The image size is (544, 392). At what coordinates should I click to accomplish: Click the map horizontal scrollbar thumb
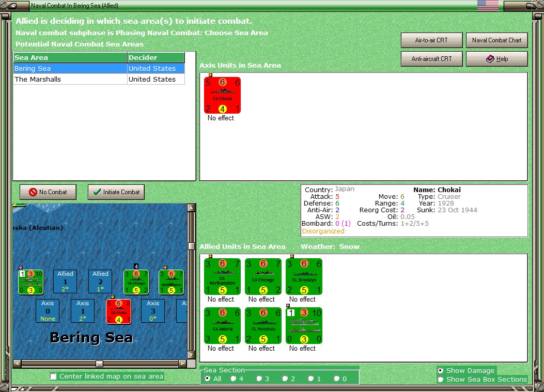(99, 364)
